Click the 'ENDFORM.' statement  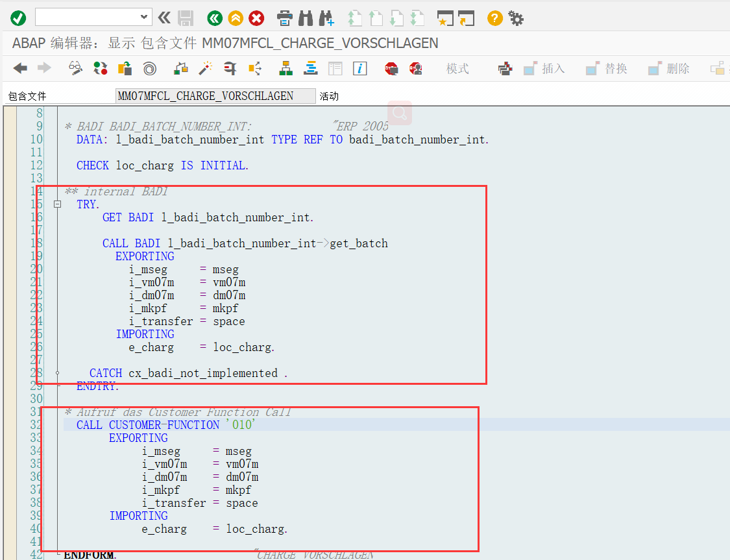point(90,554)
